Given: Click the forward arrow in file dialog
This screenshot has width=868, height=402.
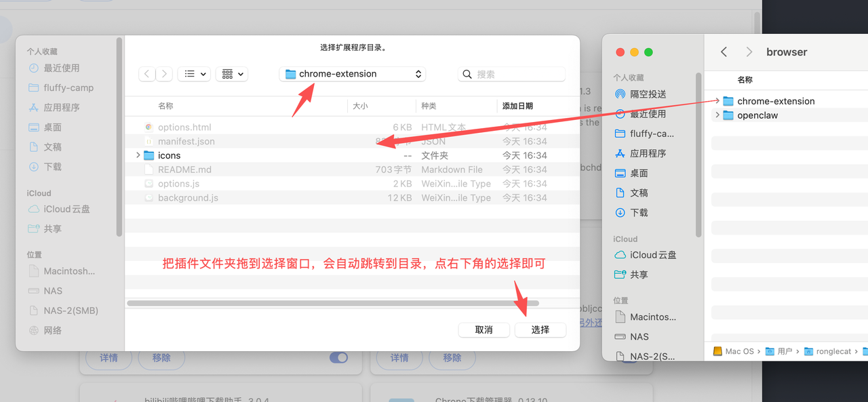Looking at the screenshot, I should (x=164, y=74).
